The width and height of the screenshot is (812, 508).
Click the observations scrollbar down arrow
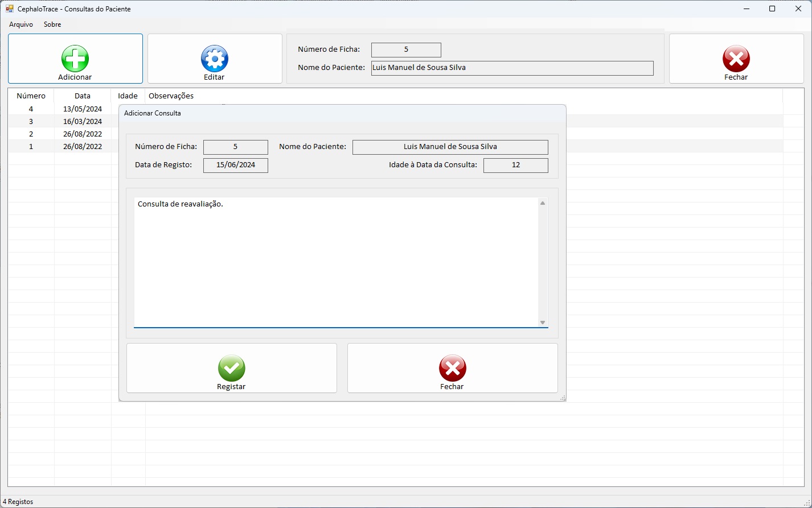click(543, 323)
